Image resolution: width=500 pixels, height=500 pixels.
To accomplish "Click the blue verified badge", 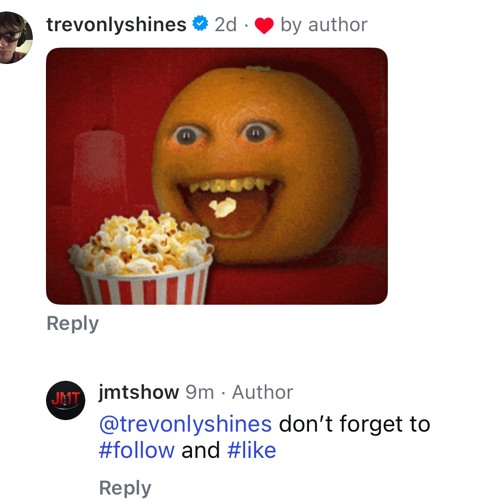I will [200, 24].
